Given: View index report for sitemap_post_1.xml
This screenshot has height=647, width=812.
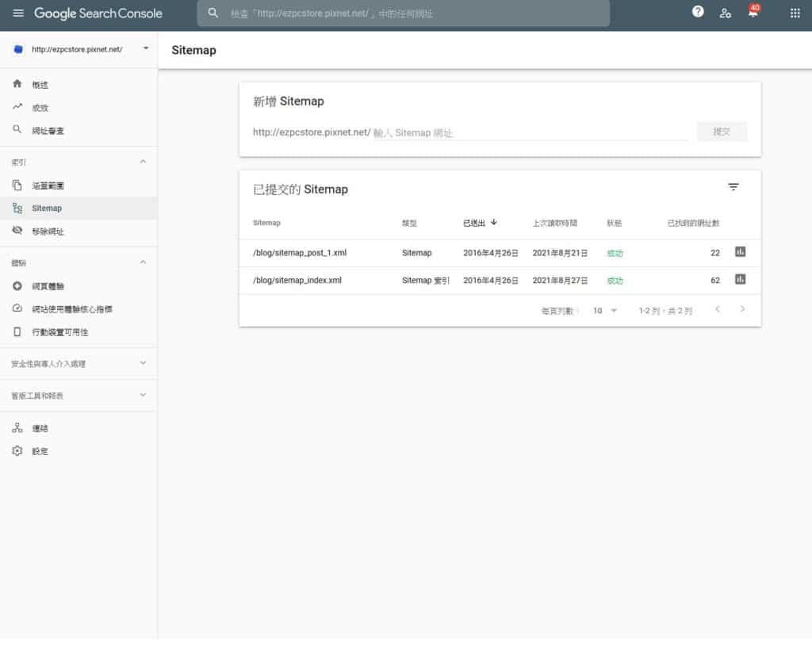Looking at the screenshot, I should click(x=740, y=252).
